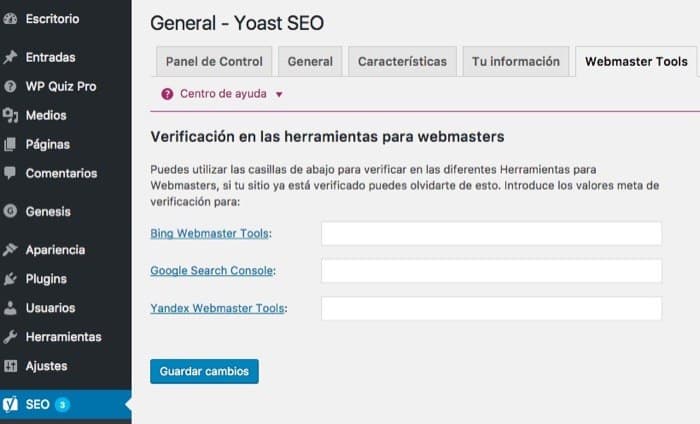Click the Escritorio dashboard icon
Viewport: 700px width, 424px height.
point(10,19)
